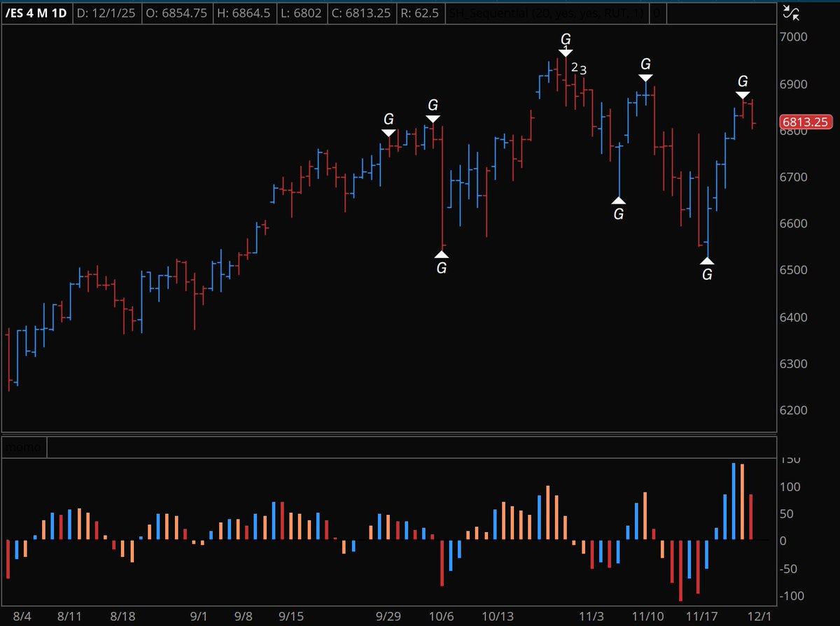Click the 11/3 date axis label
The image size is (840, 626).
(x=592, y=616)
